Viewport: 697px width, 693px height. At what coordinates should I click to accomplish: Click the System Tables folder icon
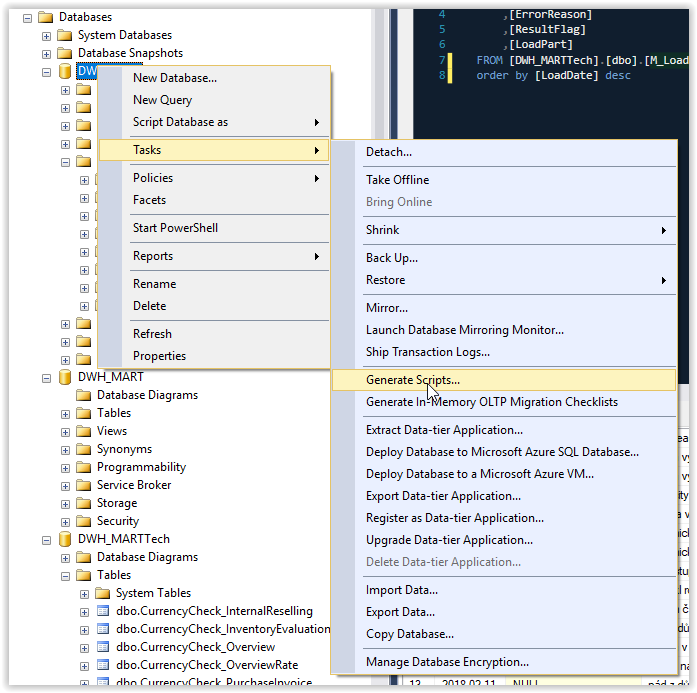click(x=103, y=593)
